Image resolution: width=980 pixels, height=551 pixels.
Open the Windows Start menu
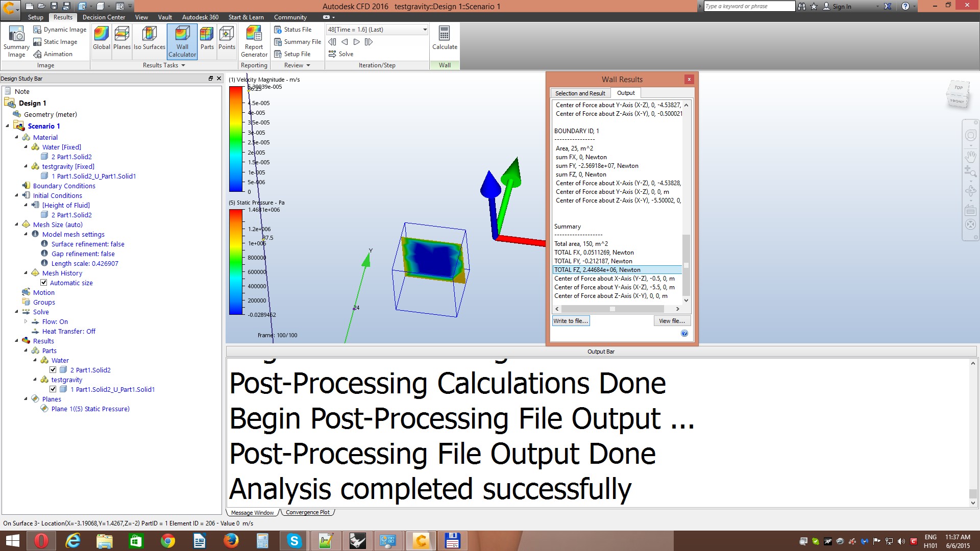(x=12, y=541)
